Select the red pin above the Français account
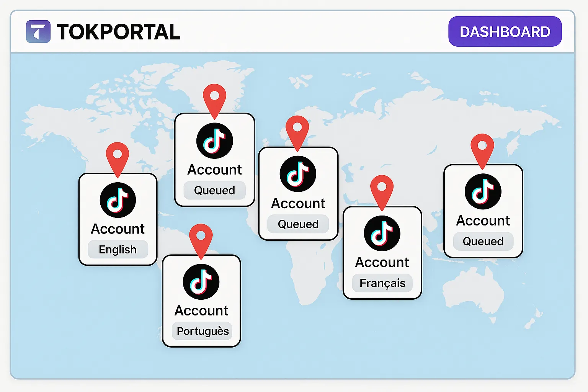The height and width of the screenshot is (392, 588). 382,193
